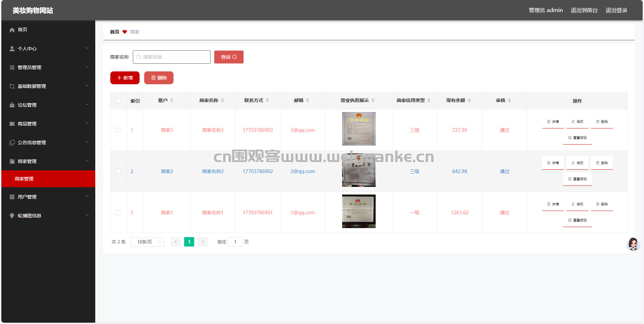Image resolution: width=644 pixels, height=324 pixels.
Task: Sort by 现有余额 column arrows
Action: (469, 100)
